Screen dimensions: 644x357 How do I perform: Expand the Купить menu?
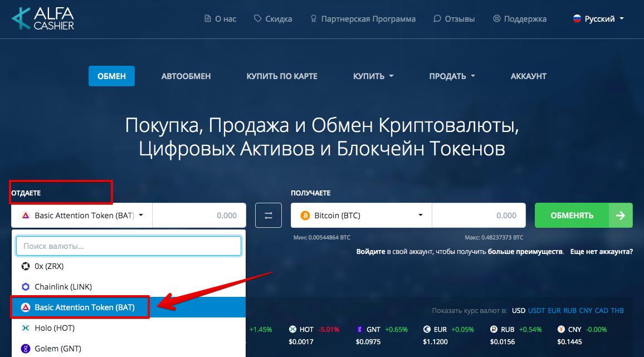pyautogui.click(x=373, y=76)
